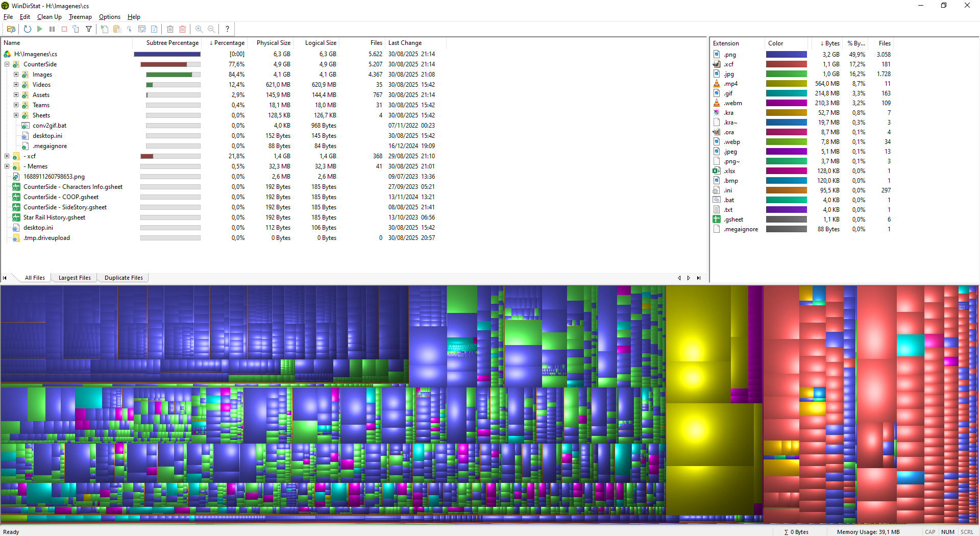
Task: Click the .png blue color swatch
Action: pyautogui.click(x=787, y=55)
